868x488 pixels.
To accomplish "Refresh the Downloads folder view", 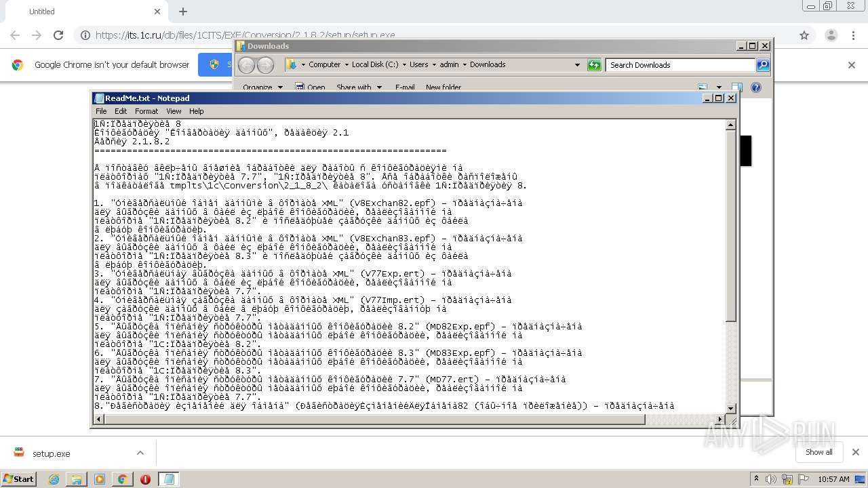I will 594,65.
